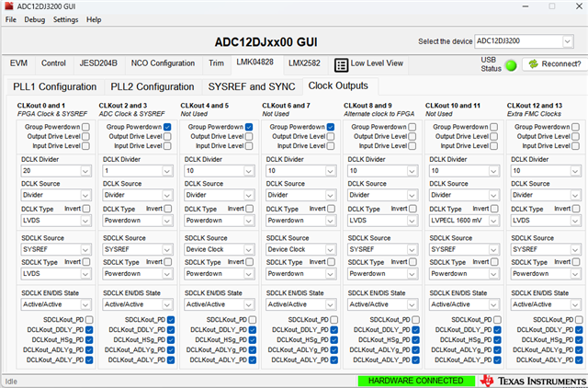Open SDCLK EN/DIS State dropdown for CLKout 2 and 3
The height and width of the screenshot is (388, 588).
tap(138, 304)
